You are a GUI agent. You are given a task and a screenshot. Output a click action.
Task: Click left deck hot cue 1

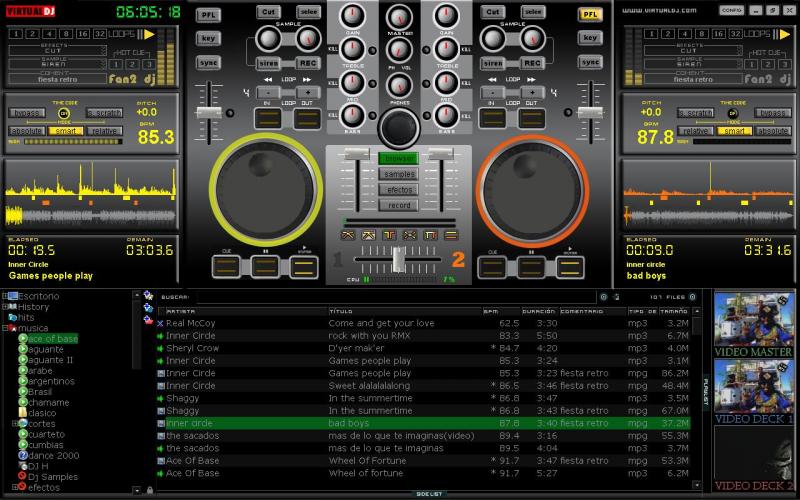click(116, 64)
